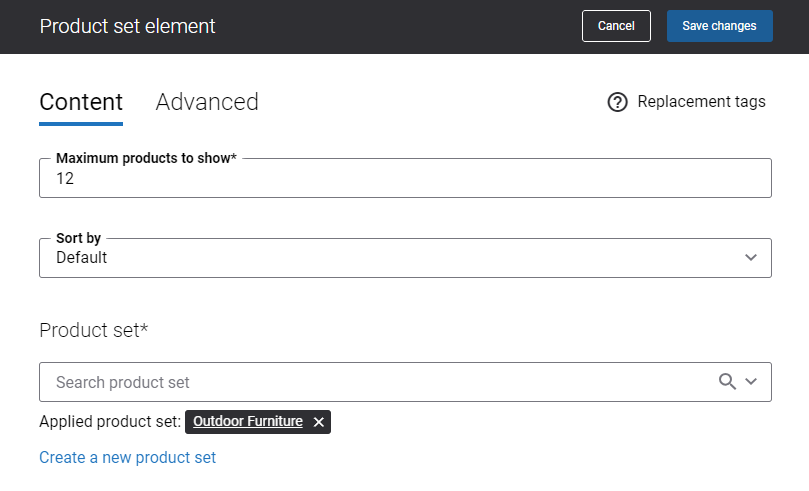Screen dimensions: 809x491
Task: Save changes to the product set element
Action: point(719,26)
